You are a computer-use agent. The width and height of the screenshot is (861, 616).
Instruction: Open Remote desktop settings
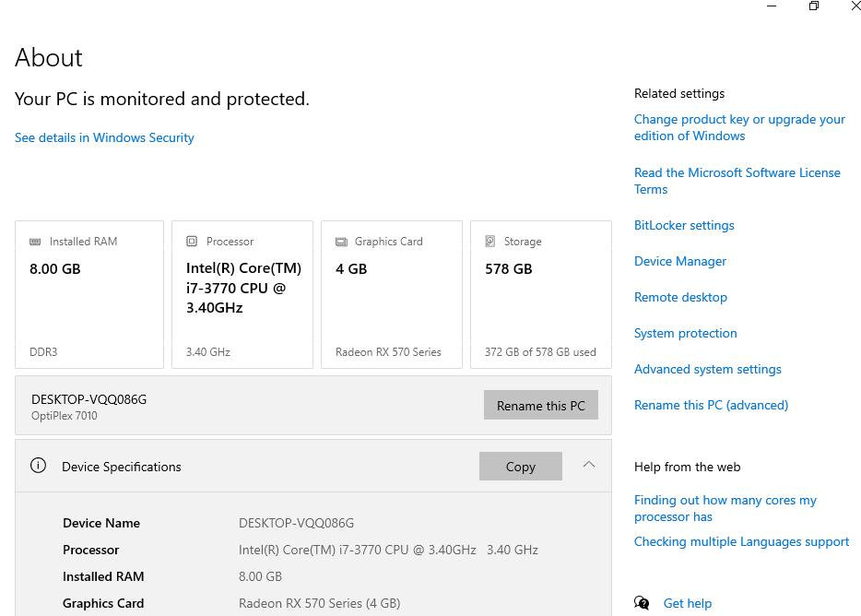[x=680, y=297]
